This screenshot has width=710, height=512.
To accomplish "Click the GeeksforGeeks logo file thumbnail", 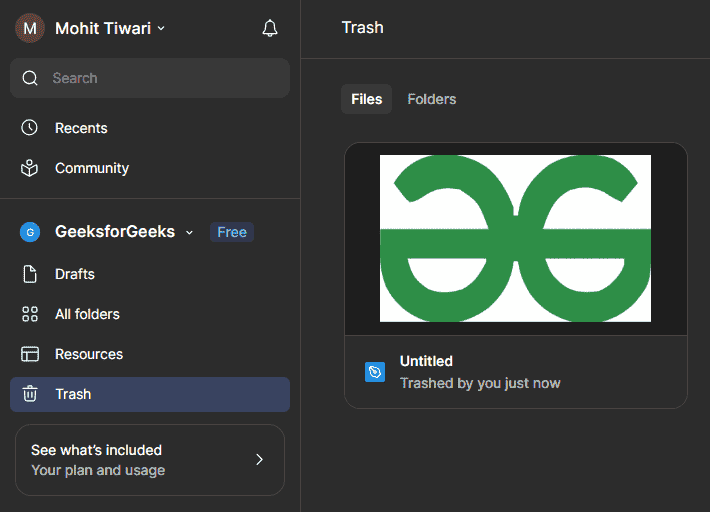I will point(515,239).
